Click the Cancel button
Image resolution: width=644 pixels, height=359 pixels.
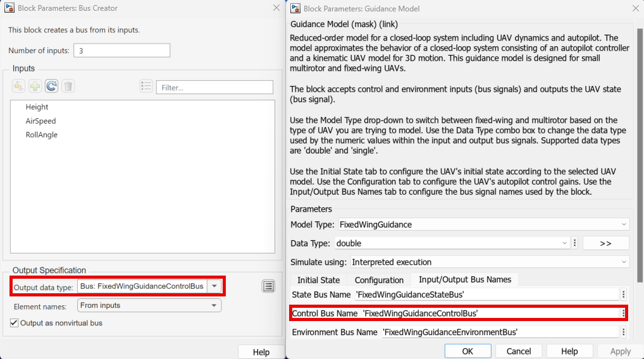click(x=519, y=351)
